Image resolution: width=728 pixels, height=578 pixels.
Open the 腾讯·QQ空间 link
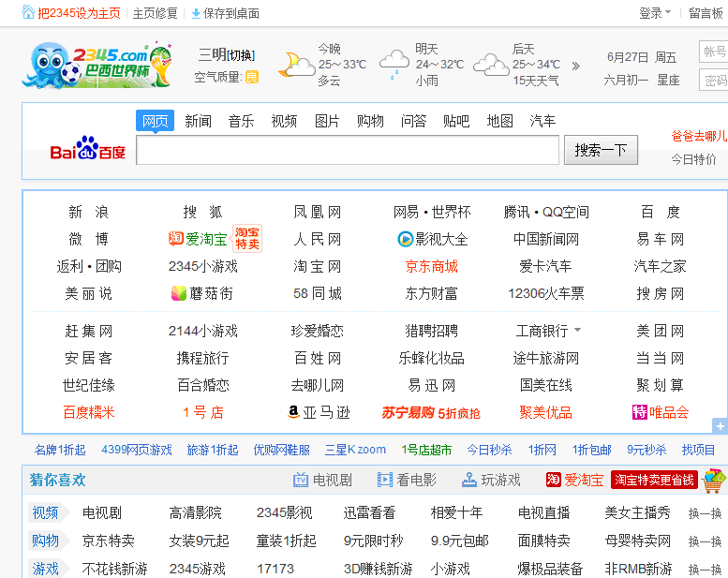[546, 212]
